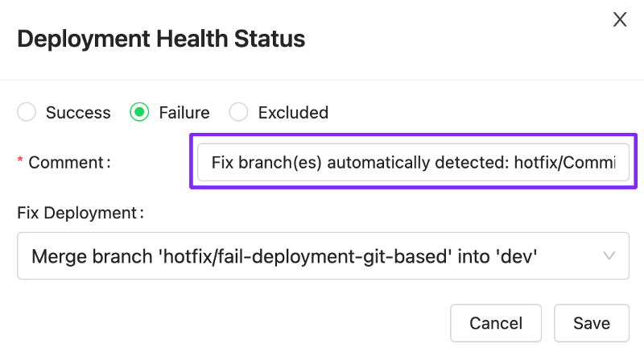644x353 pixels.
Task: Click the selected "Merge branch" dropdown value
Action: 284,257
